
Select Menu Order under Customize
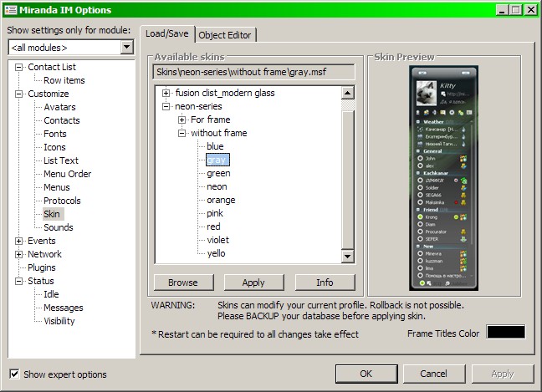pos(68,174)
